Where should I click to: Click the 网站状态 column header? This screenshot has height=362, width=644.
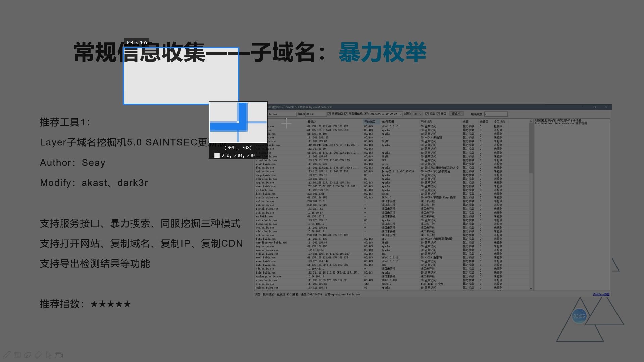[x=426, y=122]
